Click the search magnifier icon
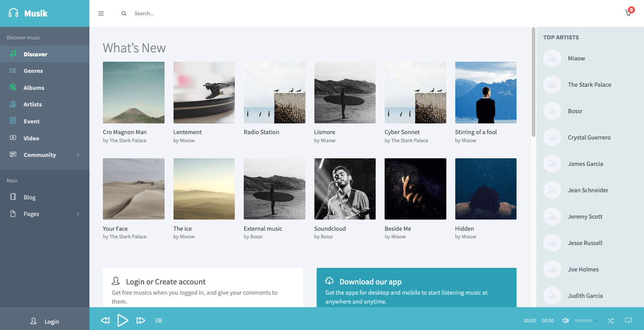 pos(124,13)
